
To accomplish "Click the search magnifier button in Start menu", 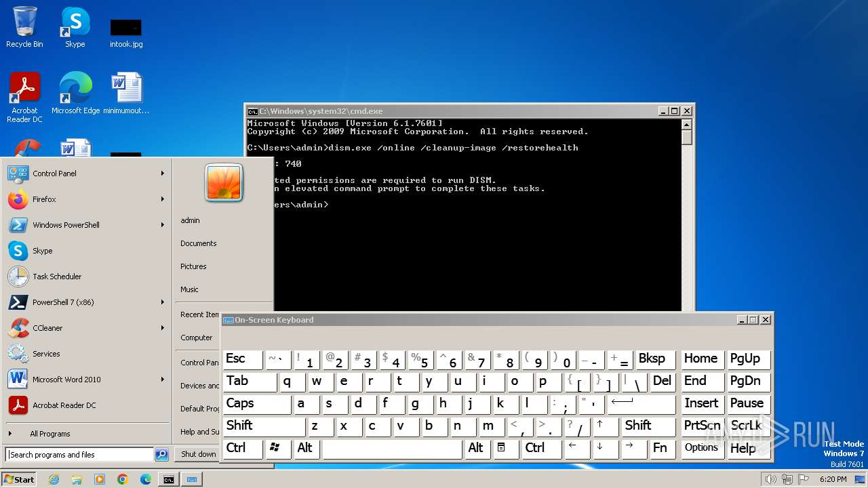I will coord(161,455).
